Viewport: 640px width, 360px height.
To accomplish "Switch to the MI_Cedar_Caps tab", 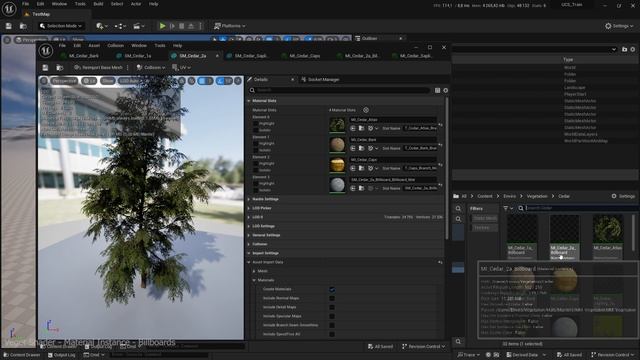I will point(304,56).
